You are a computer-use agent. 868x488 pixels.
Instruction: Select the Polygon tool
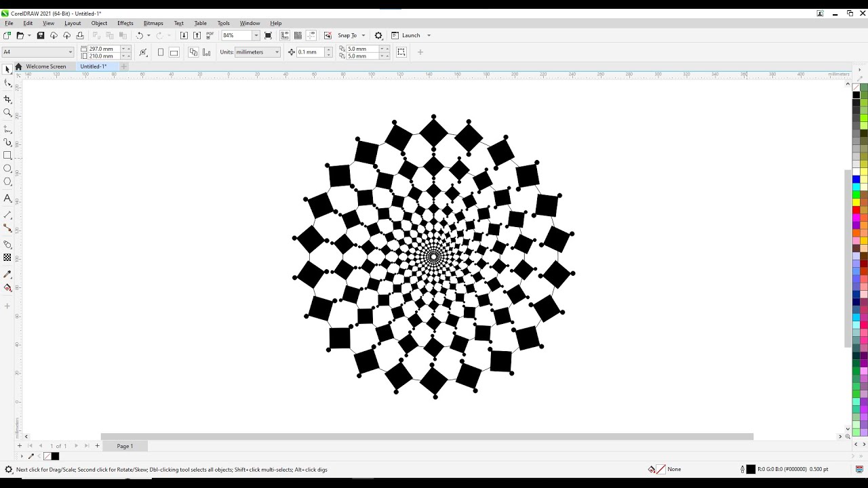7,182
